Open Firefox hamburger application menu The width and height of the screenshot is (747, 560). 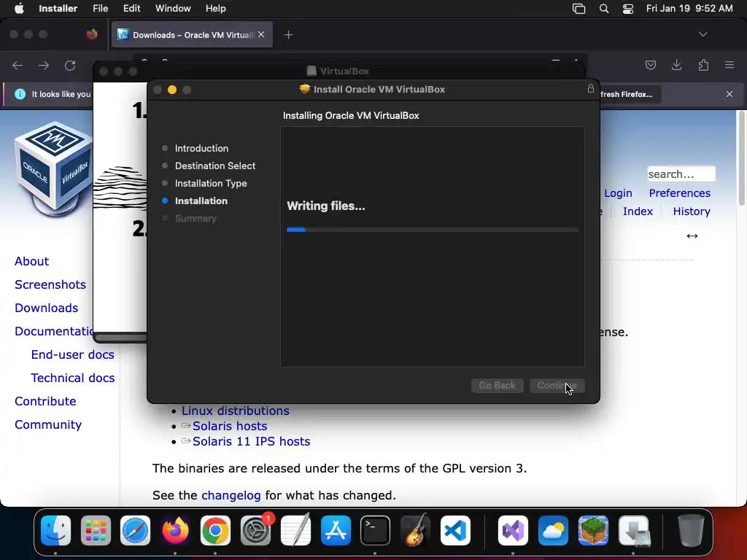[x=729, y=65]
